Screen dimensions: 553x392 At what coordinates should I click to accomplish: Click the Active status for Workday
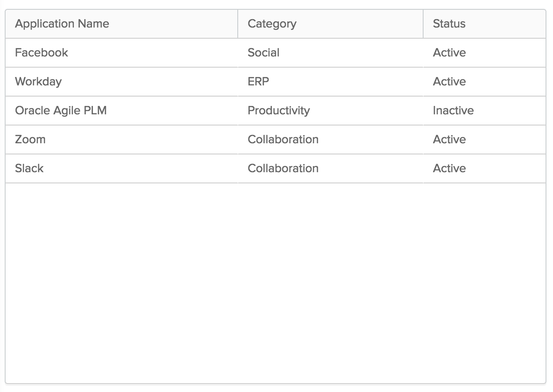449,82
